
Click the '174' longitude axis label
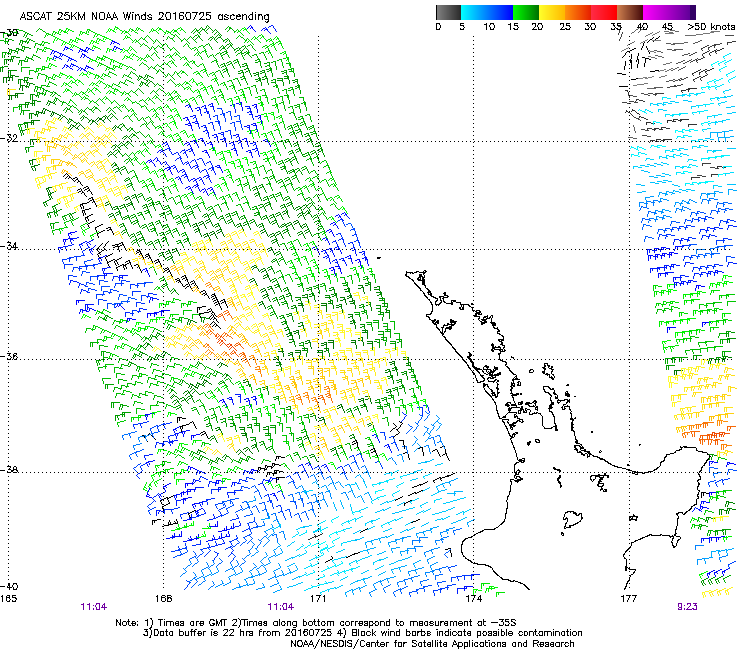pyautogui.click(x=473, y=599)
